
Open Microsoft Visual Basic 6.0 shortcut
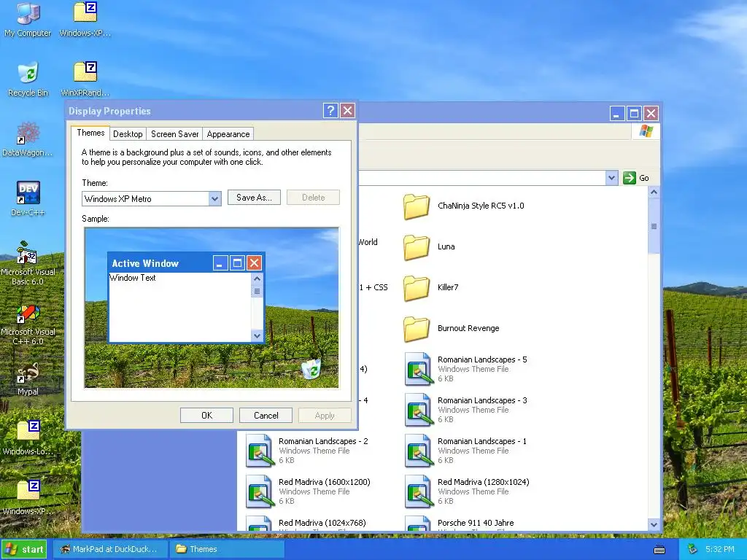28,263
